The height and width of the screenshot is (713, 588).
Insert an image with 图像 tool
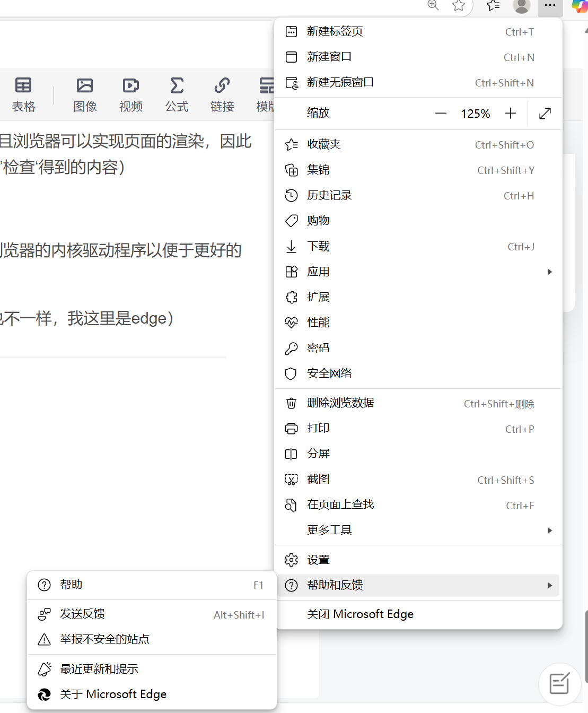point(85,94)
